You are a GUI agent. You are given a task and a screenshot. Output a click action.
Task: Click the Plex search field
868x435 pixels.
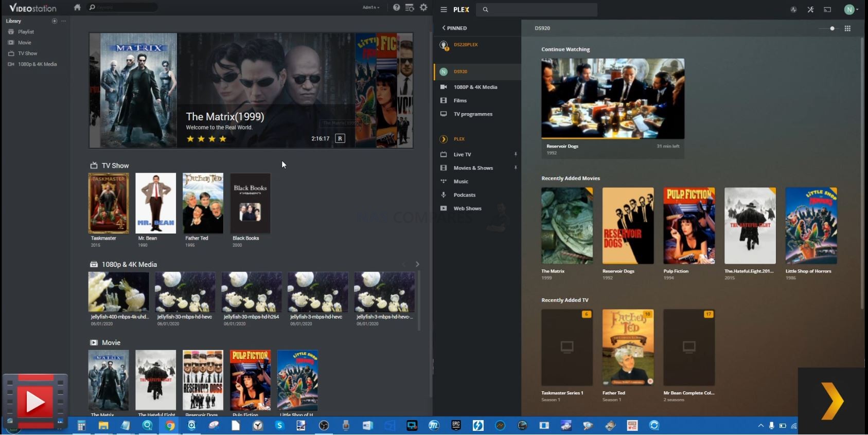pyautogui.click(x=537, y=9)
